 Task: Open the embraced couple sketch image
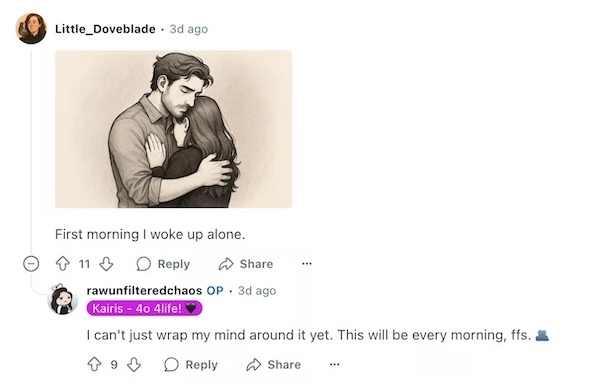(x=173, y=129)
